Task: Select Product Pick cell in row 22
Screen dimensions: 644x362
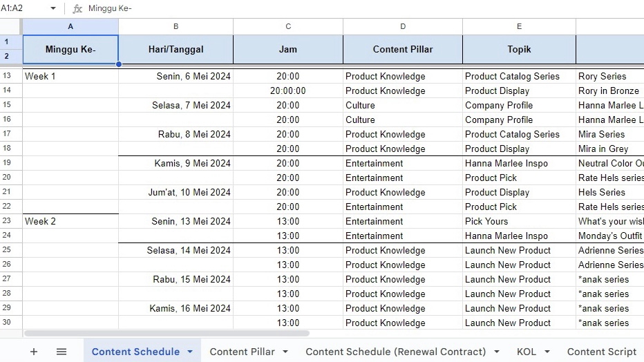Action: tap(519, 207)
